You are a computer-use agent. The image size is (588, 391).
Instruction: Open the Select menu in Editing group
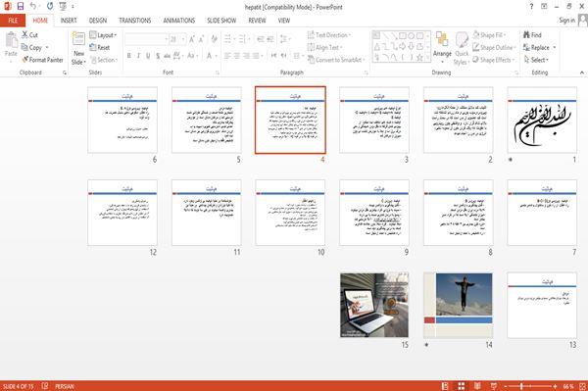pos(536,60)
